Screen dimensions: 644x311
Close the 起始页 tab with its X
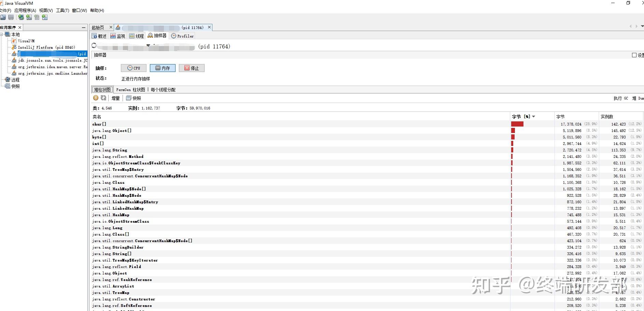tap(111, 27)
